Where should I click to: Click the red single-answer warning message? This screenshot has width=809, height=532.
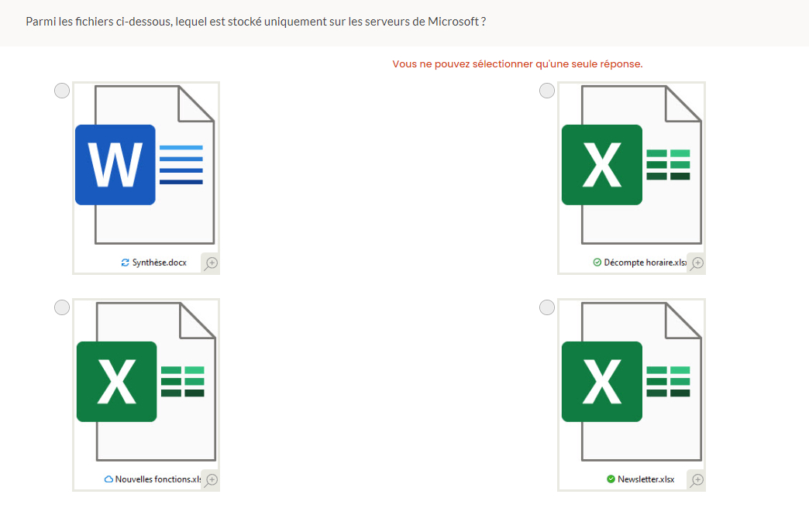point(517,63)
